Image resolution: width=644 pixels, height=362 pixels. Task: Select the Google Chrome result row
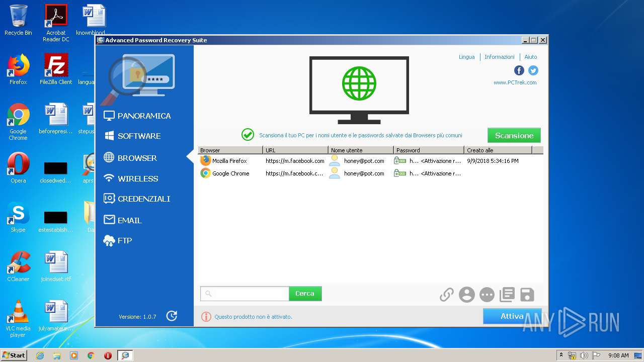(371, 173)
